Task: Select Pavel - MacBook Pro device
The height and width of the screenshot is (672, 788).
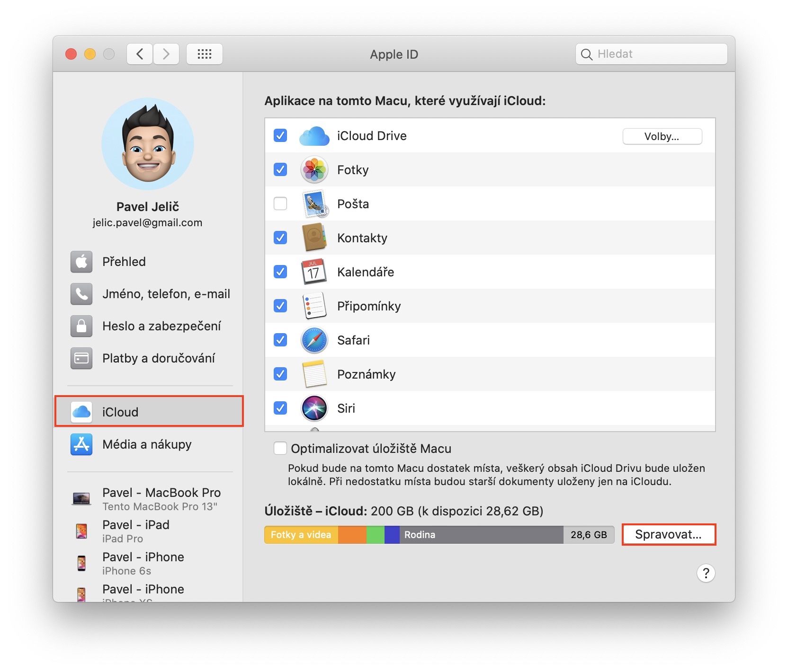Action: pos(149,499)
